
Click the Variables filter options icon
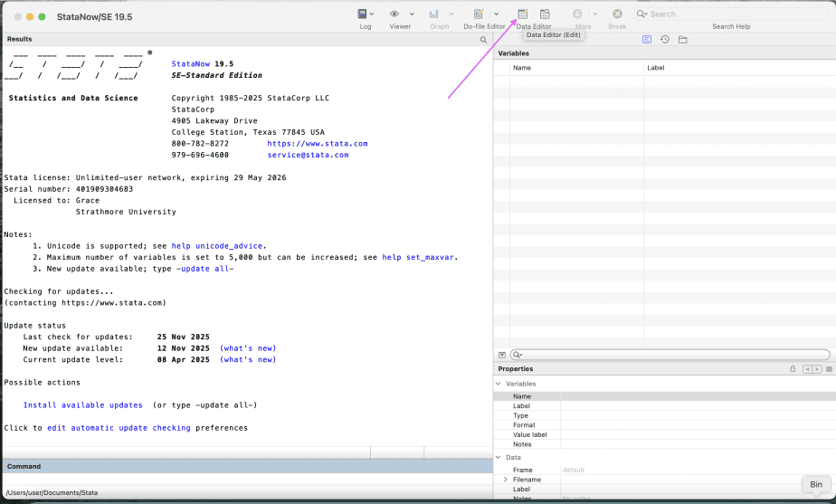pyautogui.click(x=502, y=355)
